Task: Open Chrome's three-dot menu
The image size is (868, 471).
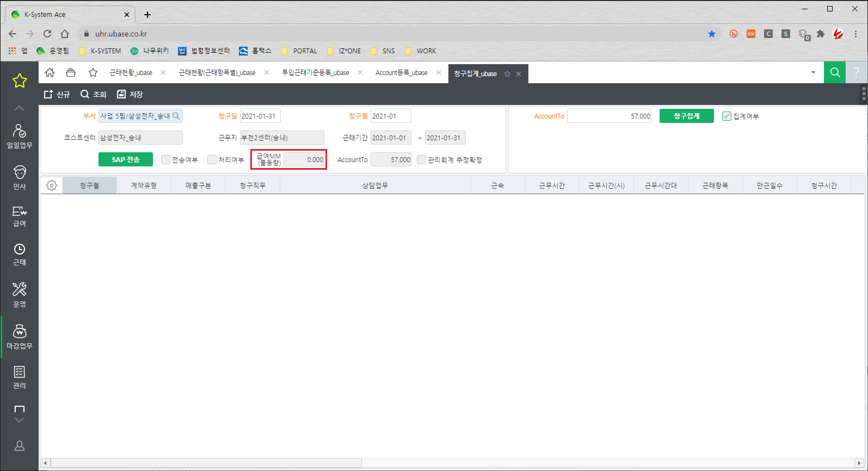Action: click(855, 34)
